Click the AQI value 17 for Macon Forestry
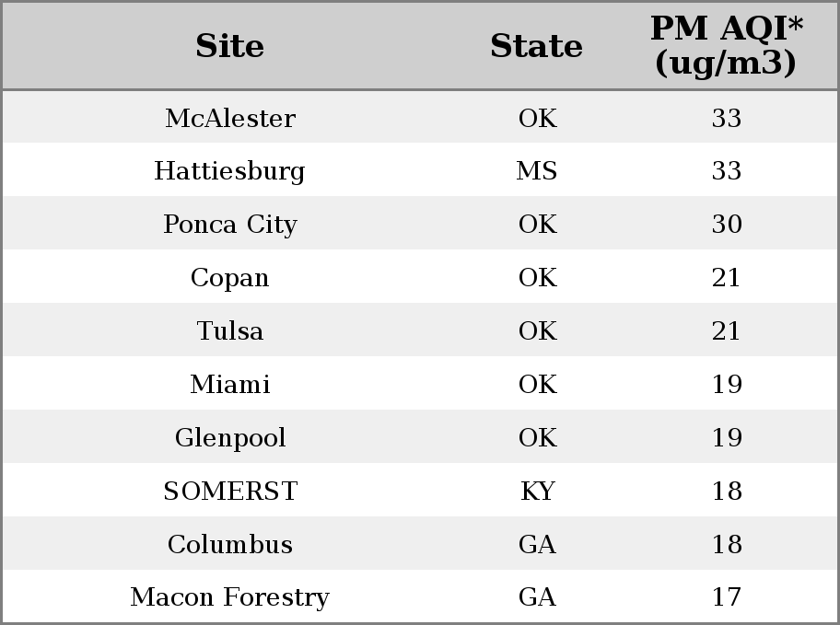This screenshot has width=840, height=625. pyautogui.click(x=727, y=597)
